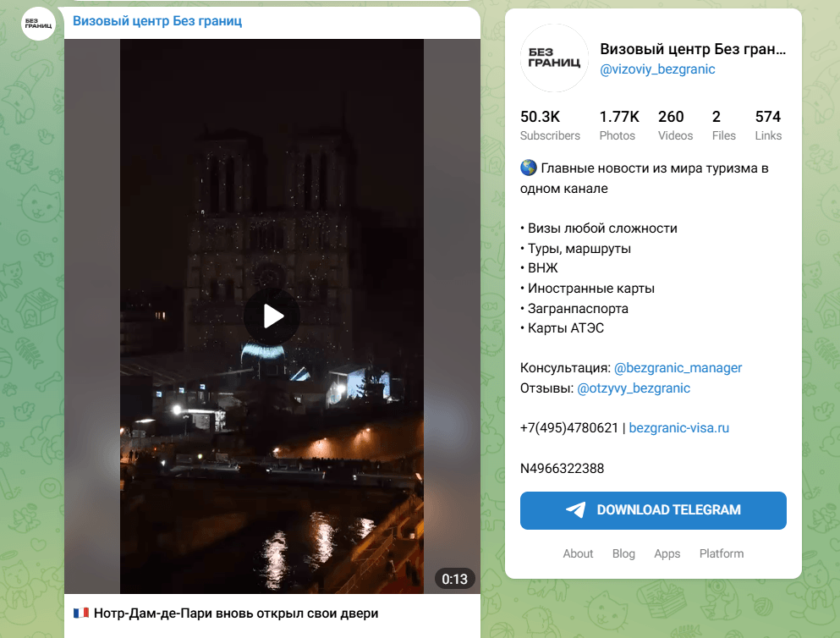Image resolution: width=840 pixels, height=638 pixels.
Task: Click the globe emoji in description
Action: (528, 168)
